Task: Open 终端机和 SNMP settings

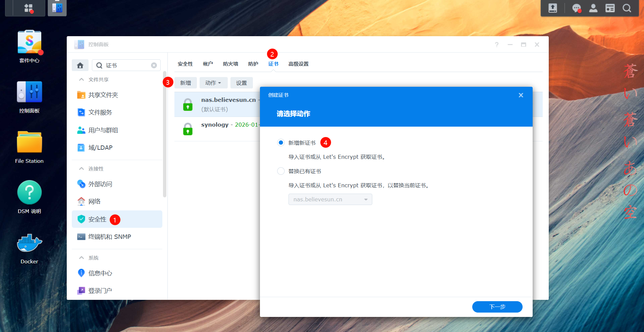Action: [x=109, y=237]
